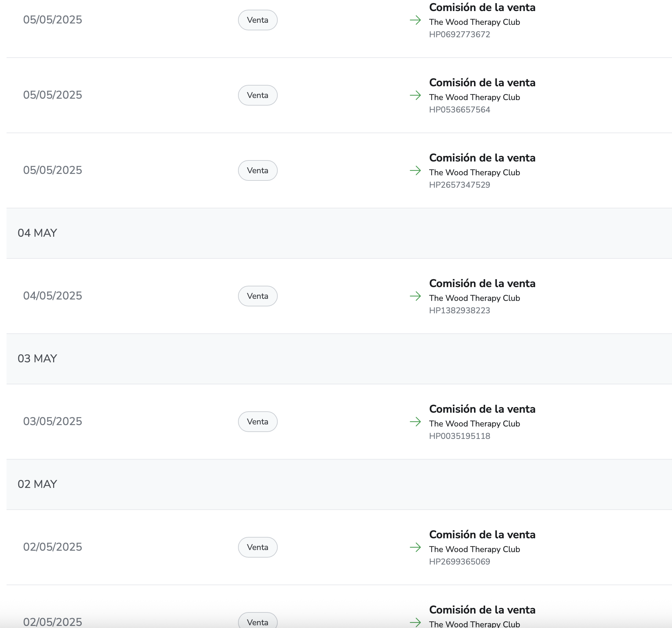The width and height of the screenshot is (672, 628).
Task: Click the 03/05/2025 date cell
Action: click(x=52, y=421)
